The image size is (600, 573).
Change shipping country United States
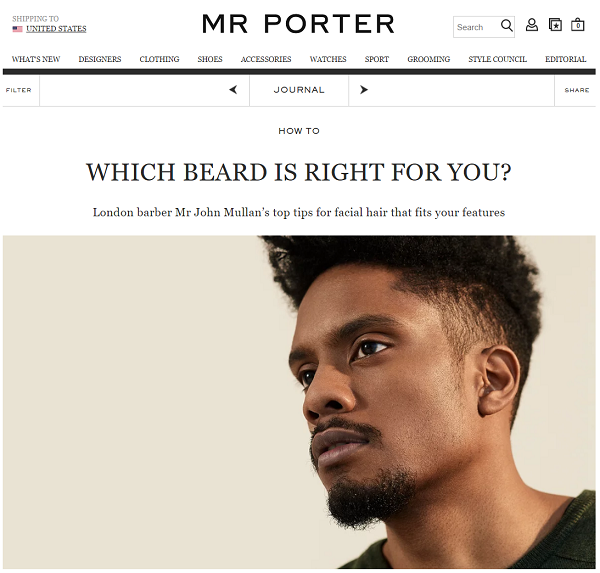coord(56,29)
